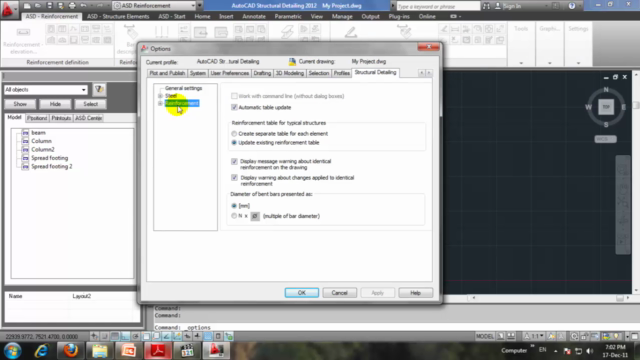640x360 pixels.
Task: Switch to Drafting tab in Options
Action: [262, 73]
